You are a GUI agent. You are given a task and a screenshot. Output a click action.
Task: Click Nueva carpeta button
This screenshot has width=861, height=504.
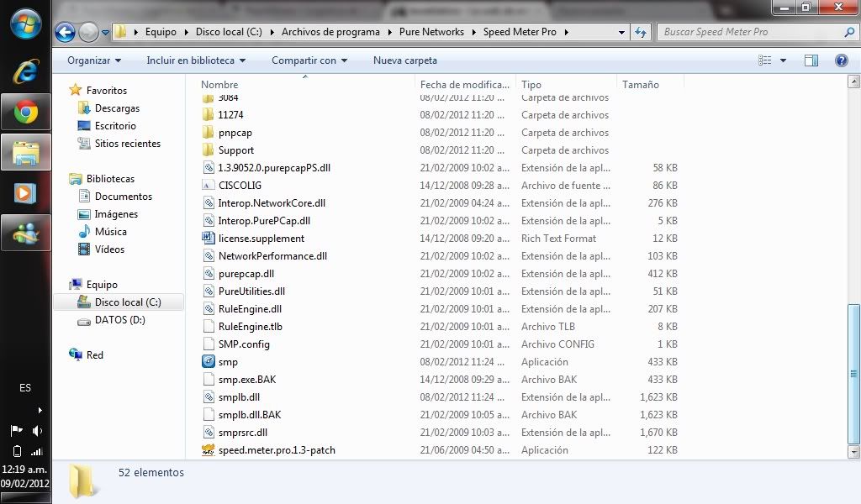click(x=405, y=60)
